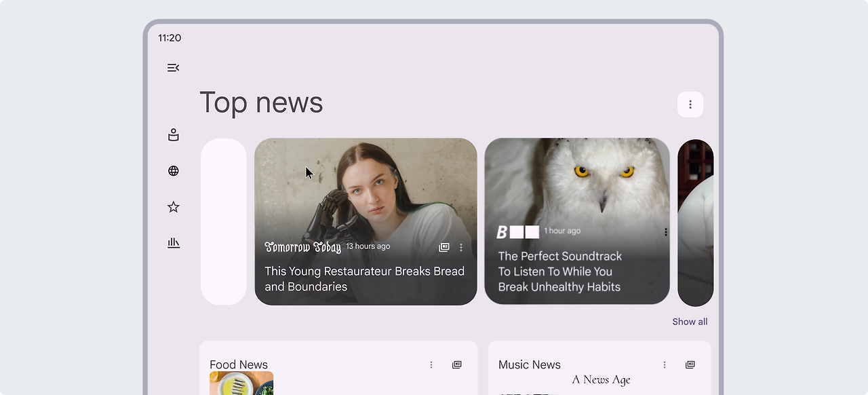The height and width of the screenshot is (395, 868).
Task: Open the Young Restaurateur article headline
Action: pos(364,279)
